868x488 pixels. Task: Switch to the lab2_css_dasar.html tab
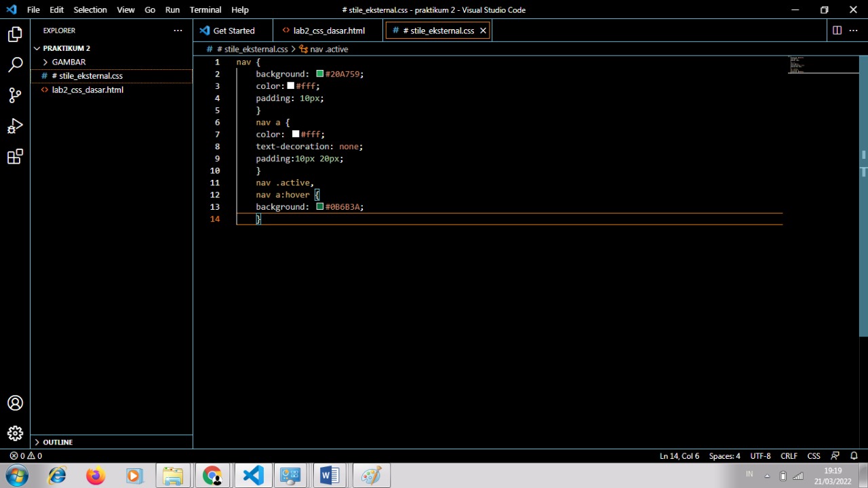tap(329, 30)
